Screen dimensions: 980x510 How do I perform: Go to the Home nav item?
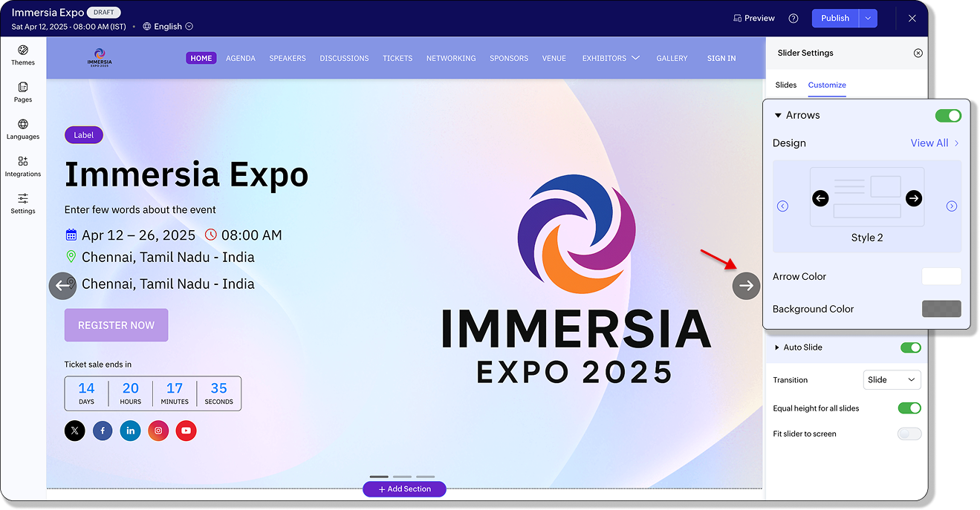click(x=201, y=58)
